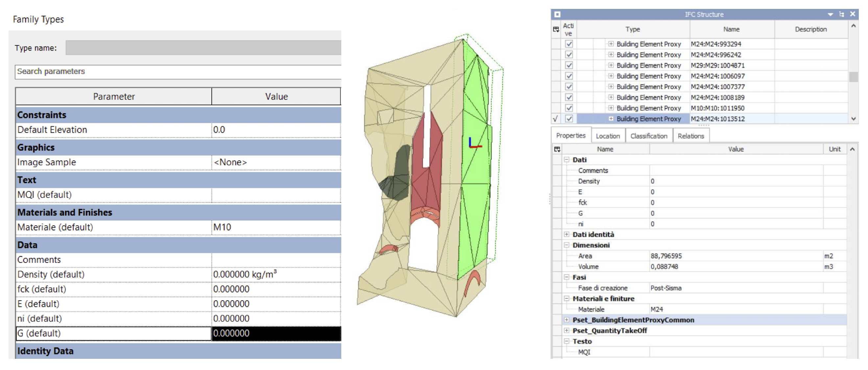Open column chooser icon in Properties grid
The width and height of the screenshot is (868, 370).
pos(557,149)
